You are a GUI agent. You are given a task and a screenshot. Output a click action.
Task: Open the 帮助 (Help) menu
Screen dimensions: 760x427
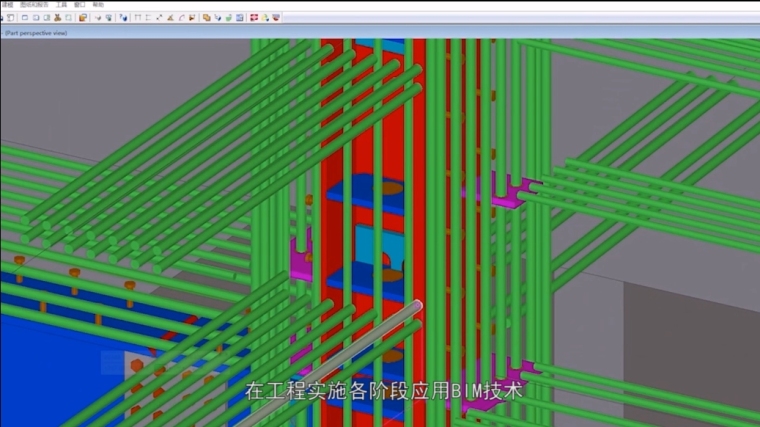(x=97, y=4)
